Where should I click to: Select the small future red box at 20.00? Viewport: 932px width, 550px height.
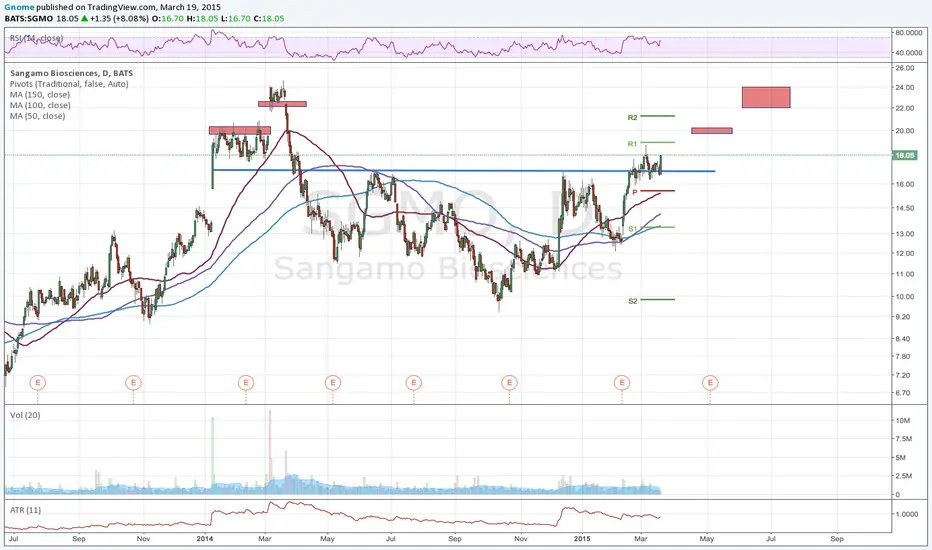pyautogui.click(x=711, y=131)
